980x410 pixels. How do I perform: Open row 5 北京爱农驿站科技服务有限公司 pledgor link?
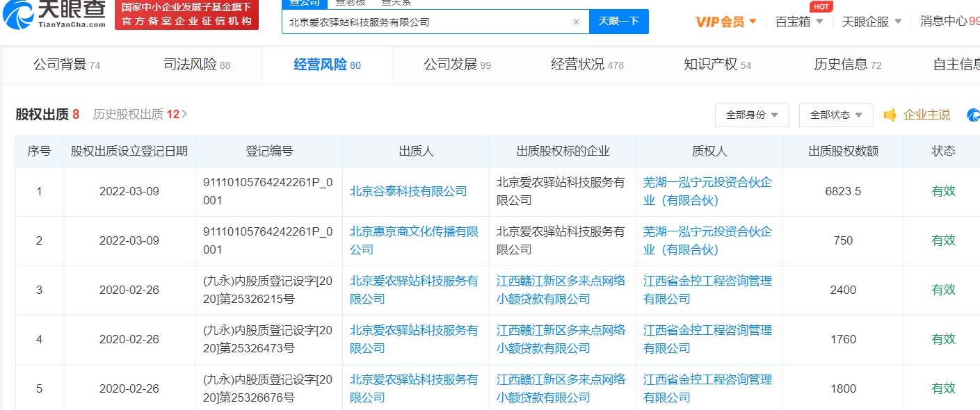pyautogui.click(x=414, y=388)
